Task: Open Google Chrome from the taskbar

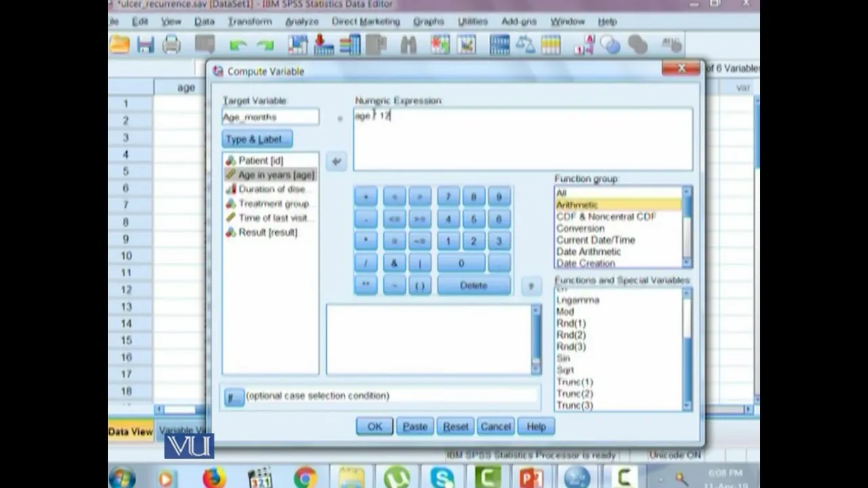Action: point(305,479)
